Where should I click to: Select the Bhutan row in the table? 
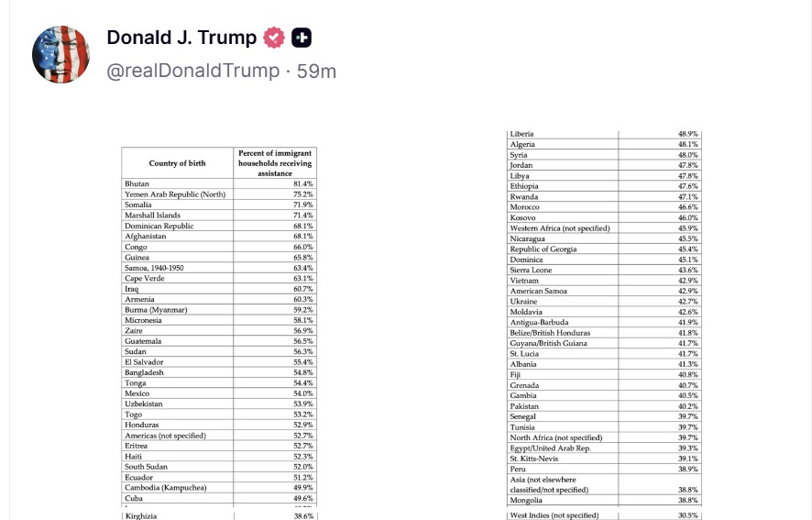point(219,184)
